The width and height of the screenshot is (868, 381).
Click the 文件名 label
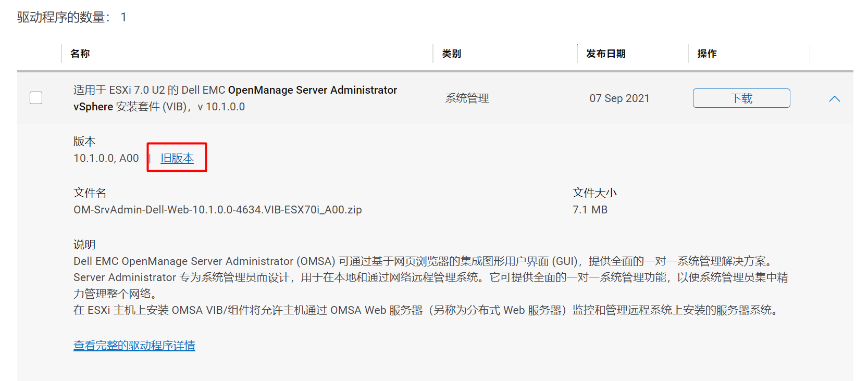(x=90, y=193)
